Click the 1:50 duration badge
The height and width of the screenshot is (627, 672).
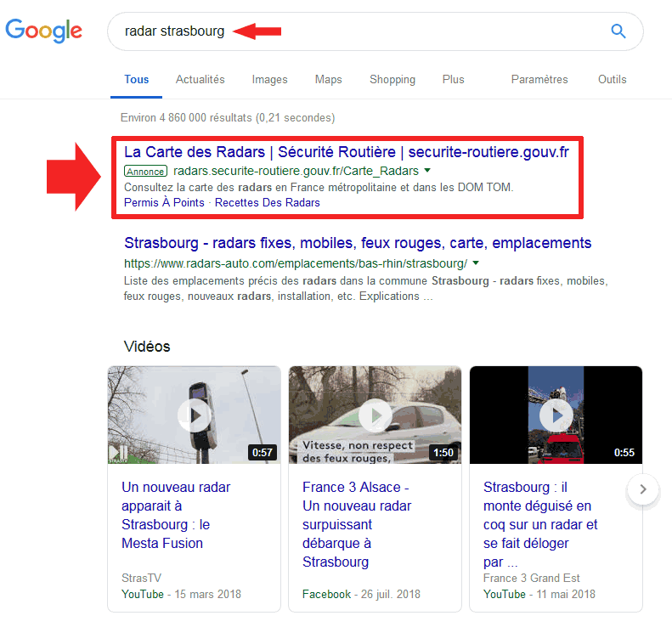[443, 453]
